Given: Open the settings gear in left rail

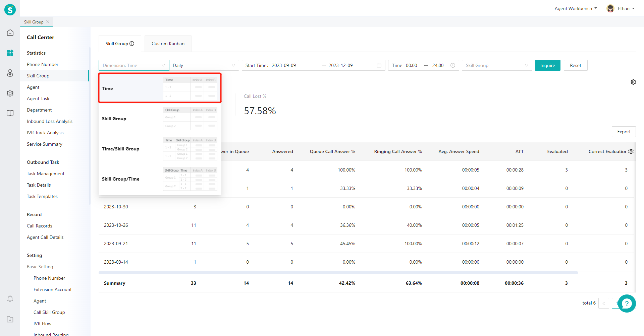Looking at the screenshot, I should coord(10,93).
